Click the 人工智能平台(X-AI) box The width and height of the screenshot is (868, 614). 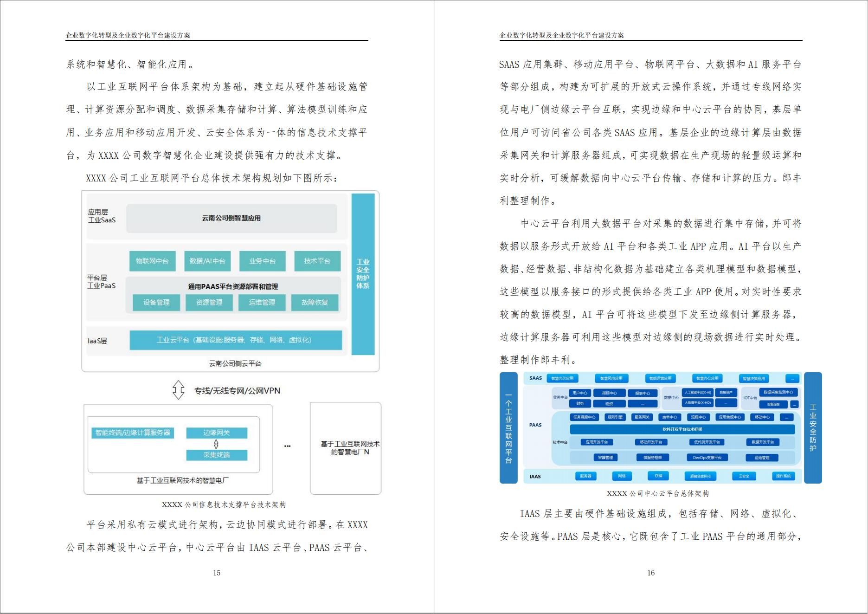tap(698, 393)
